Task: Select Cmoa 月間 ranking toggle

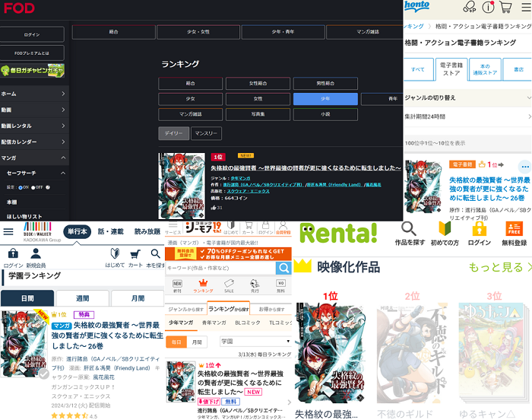Action: [197, 342]
